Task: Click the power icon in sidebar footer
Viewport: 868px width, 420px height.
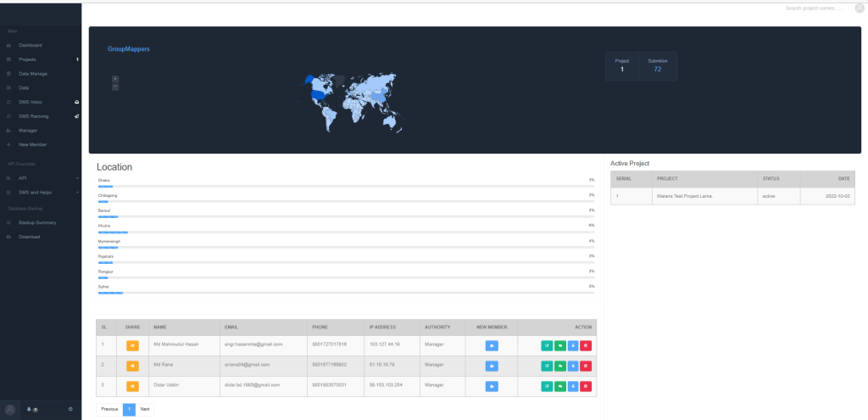Action: (x=70, y=410)
